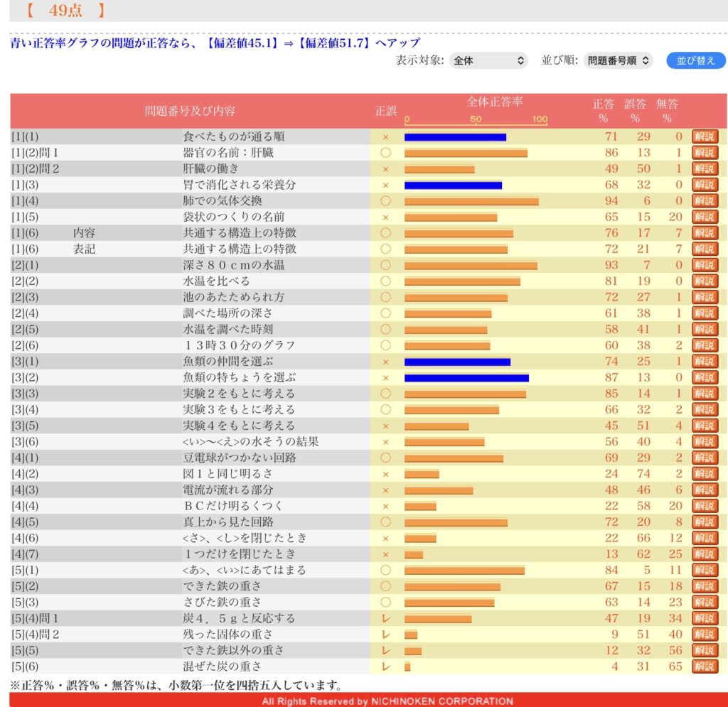Click 解説 icon for 肺での気体交換
The width and height of the screenshot is (728, 707).
coord(705,201)
